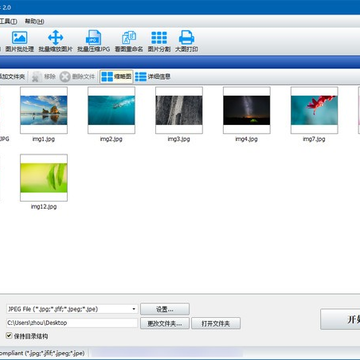The height and width of the screenshot is (360, 360).
Task: Expand the JPEG File output format dropdown
Action: tap(134, 309)
